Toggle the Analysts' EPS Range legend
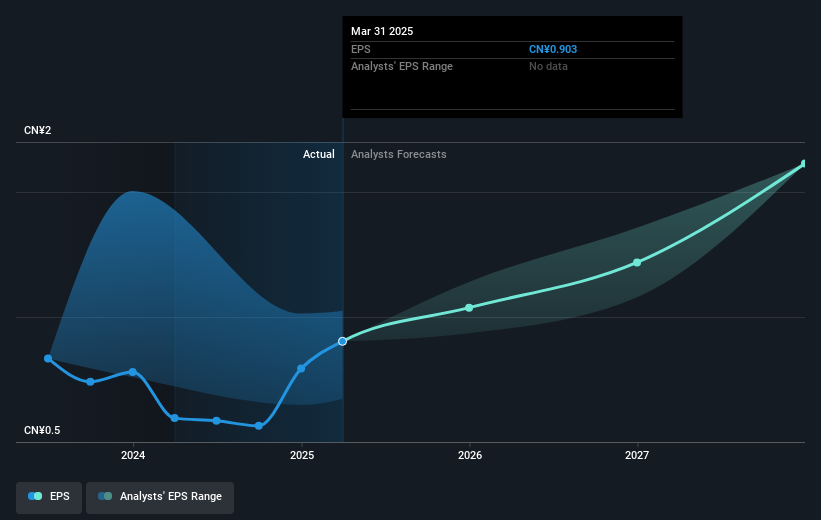This screenshot has height=520, width=821. click(160, 496)
